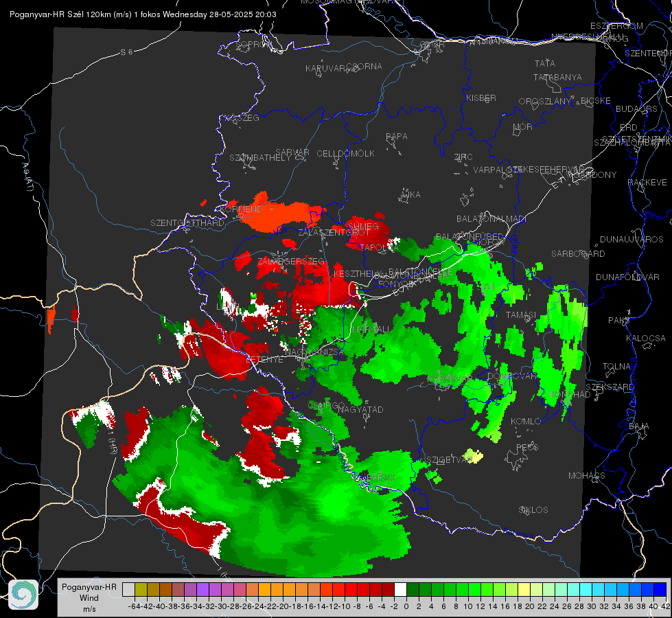This screenshot has height=618, width=672.
Task: Click the DUNAÚJVÁROS city label
Action: (x=632, y=240)
